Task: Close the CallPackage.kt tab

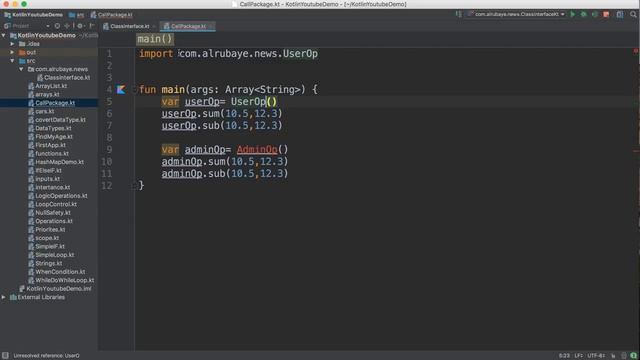Action: pos(211,26)
